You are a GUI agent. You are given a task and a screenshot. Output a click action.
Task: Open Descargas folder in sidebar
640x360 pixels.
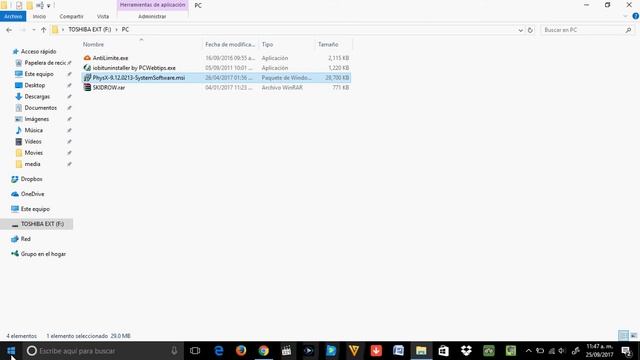[37, 96]
